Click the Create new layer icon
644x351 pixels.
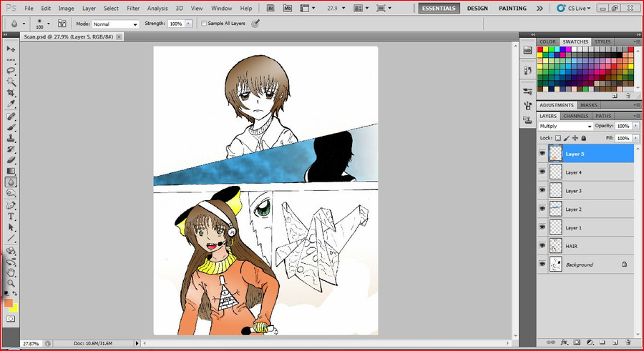615,342
